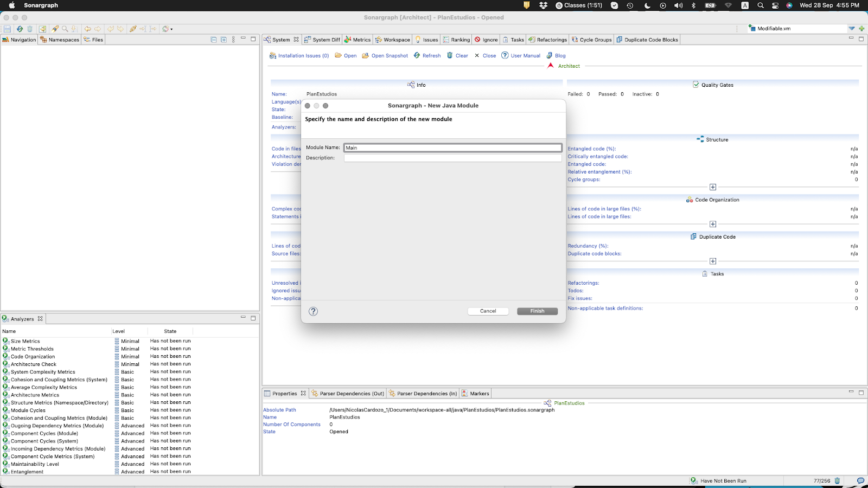
Task: Click the help question mark in the dialog
Action: (313, 311)
